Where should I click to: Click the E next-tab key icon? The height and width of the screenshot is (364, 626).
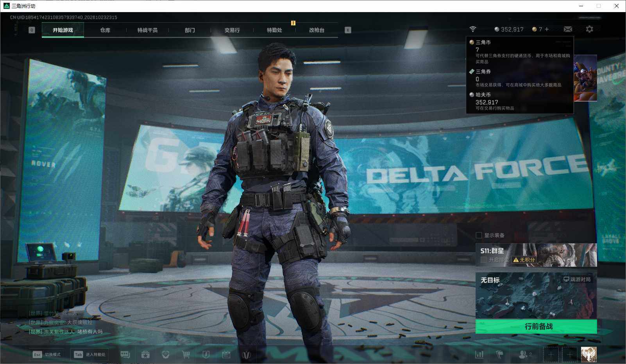click(348, 30)
